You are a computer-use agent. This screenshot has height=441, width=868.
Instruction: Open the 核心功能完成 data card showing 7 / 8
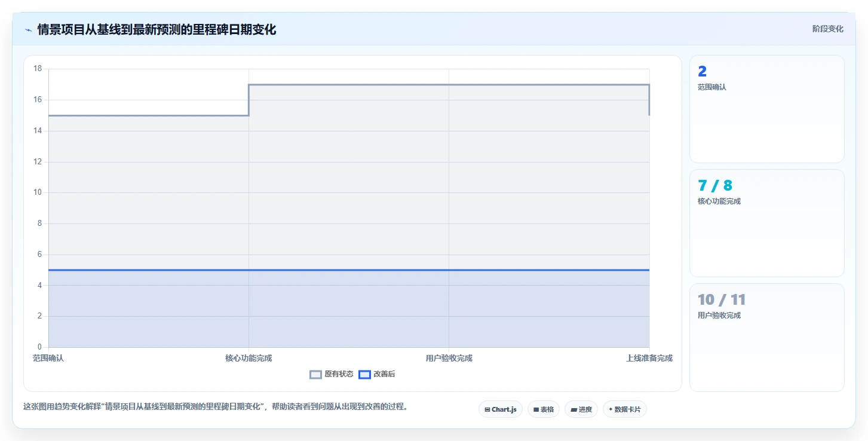tap(767, 223)
